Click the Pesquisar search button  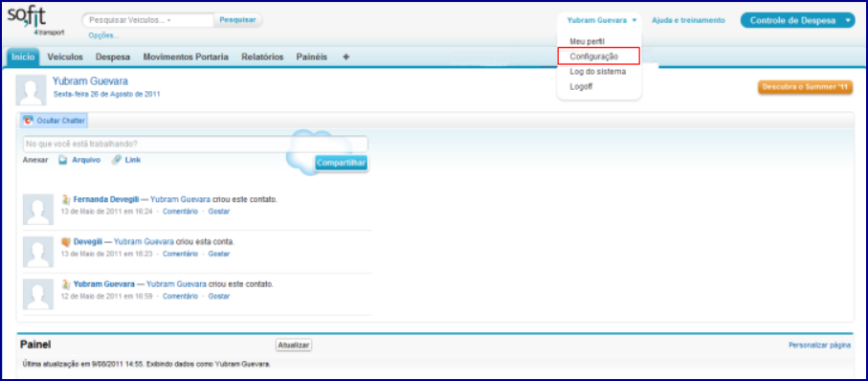click(x=238, y=20)
